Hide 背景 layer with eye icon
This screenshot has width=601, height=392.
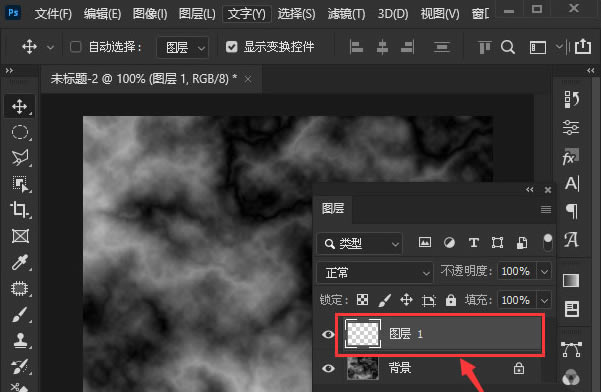328,369
